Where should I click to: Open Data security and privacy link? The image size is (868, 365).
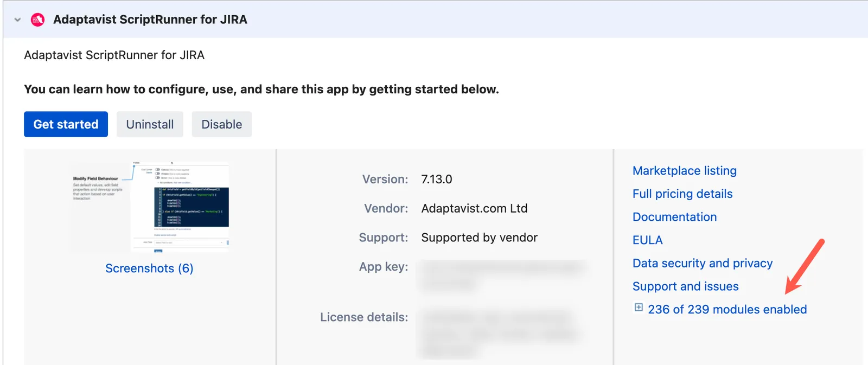703,264
